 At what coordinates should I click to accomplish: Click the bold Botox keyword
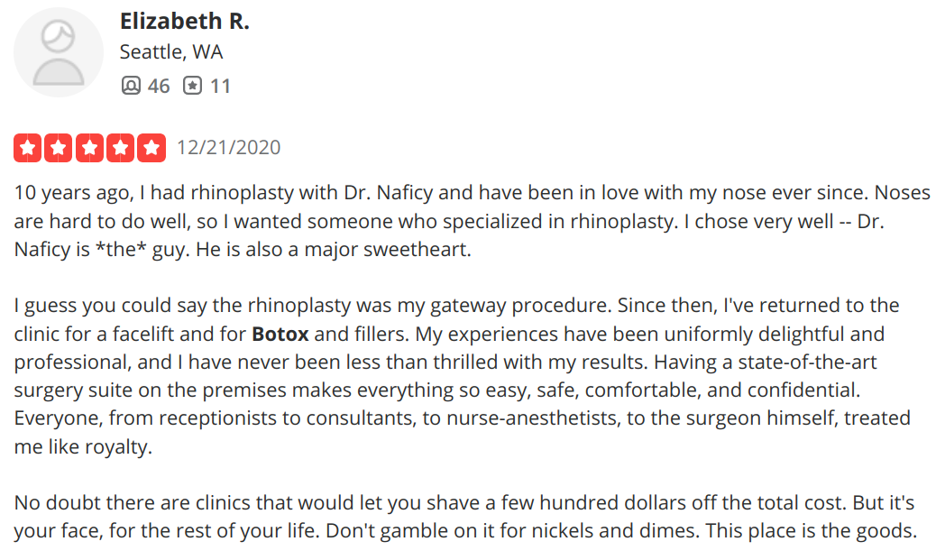(280, 334)
